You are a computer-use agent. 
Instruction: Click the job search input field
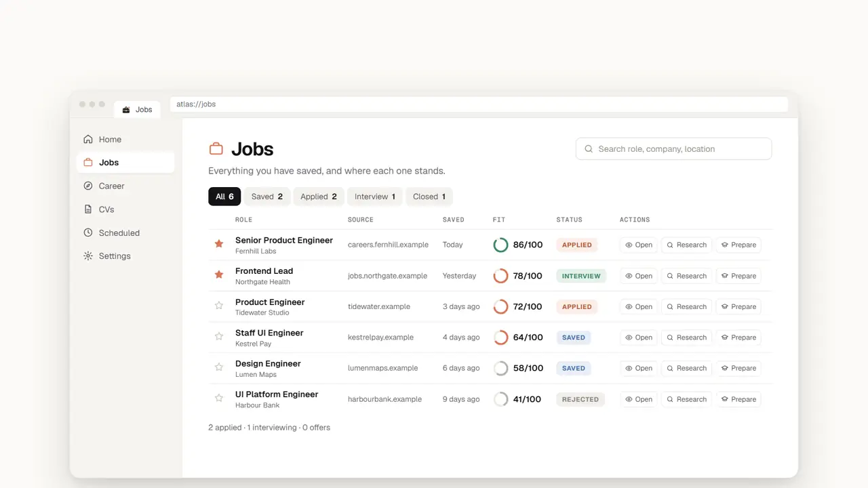point(673,149)
